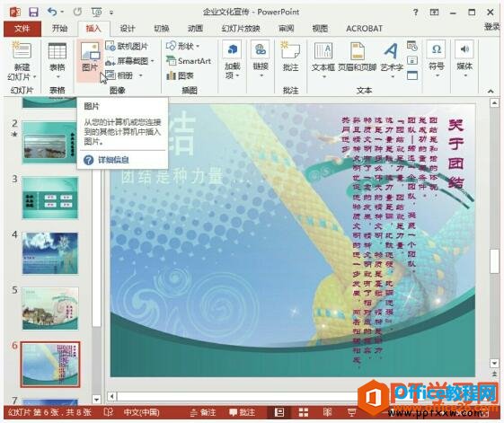Click the 新建幻灯片 new slide icon
This screenshot has width=504, height=423.
click(22, 50)
